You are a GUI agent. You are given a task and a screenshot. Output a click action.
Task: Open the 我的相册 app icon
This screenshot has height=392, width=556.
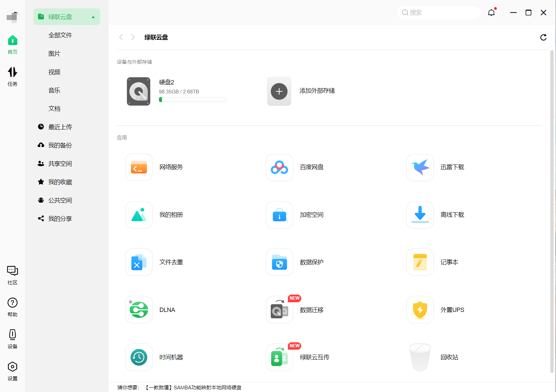tap(139, 215)
